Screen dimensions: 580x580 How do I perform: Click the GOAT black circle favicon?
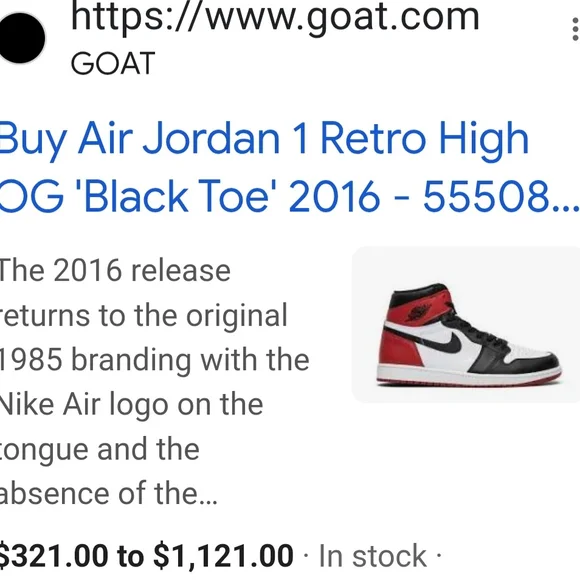pyautogui.click(x=21, y=38)
